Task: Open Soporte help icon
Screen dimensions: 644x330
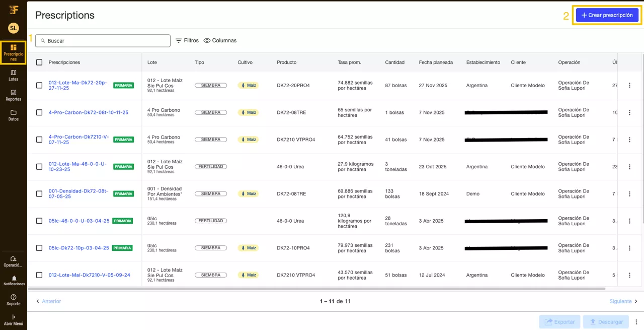Action: click(14, 300)
